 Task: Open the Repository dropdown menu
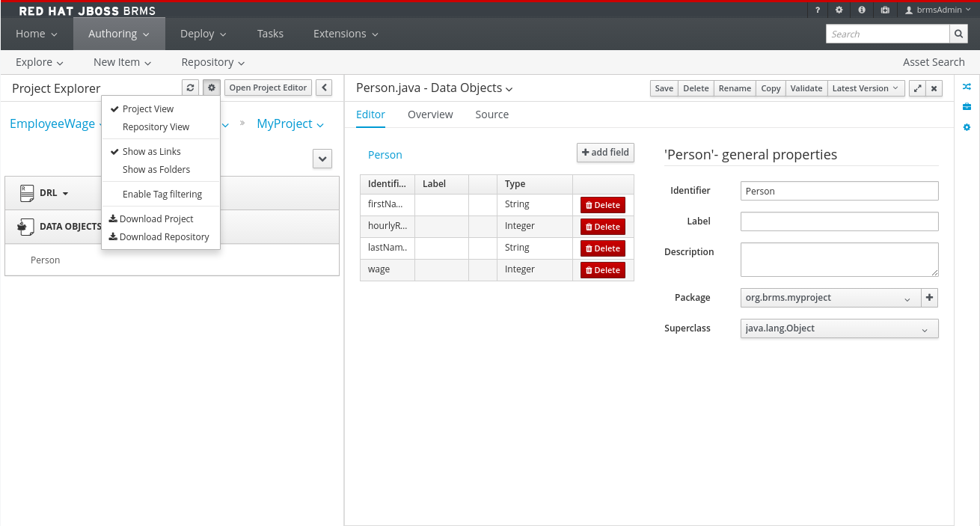coord(213,62)
